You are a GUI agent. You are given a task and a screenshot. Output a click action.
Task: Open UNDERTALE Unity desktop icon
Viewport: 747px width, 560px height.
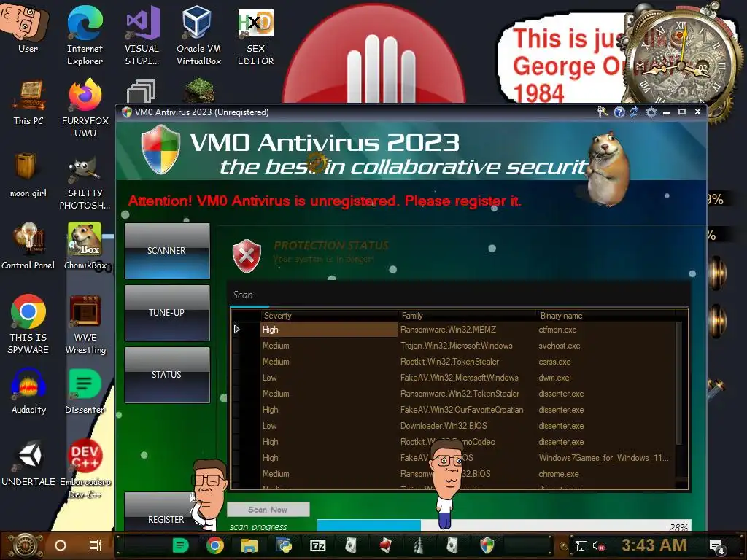[28, 464]
